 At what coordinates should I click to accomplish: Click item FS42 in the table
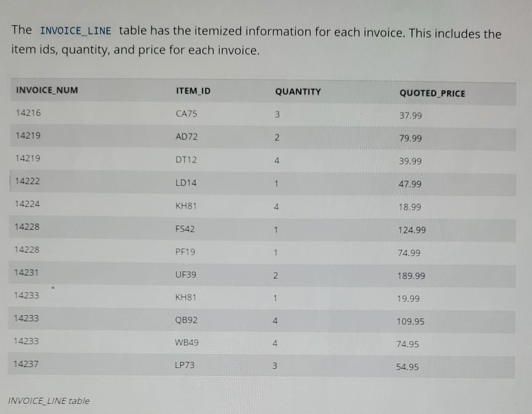coord(185,229)
